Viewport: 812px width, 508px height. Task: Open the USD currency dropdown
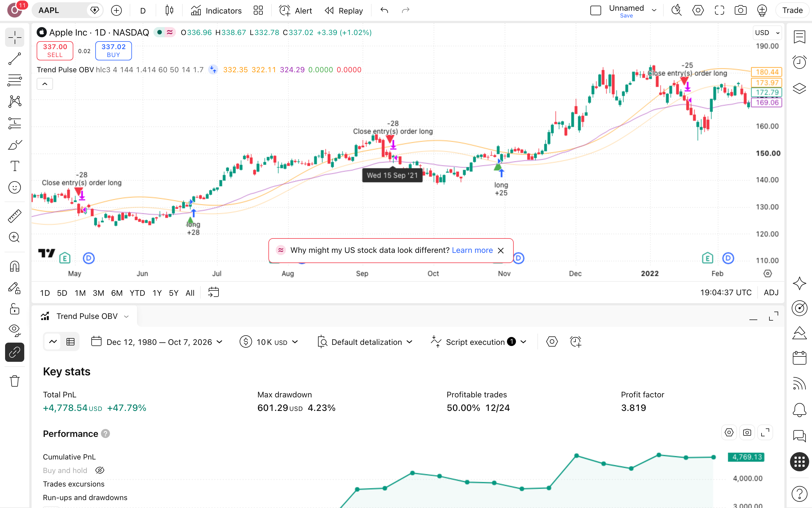click(767, 32)
